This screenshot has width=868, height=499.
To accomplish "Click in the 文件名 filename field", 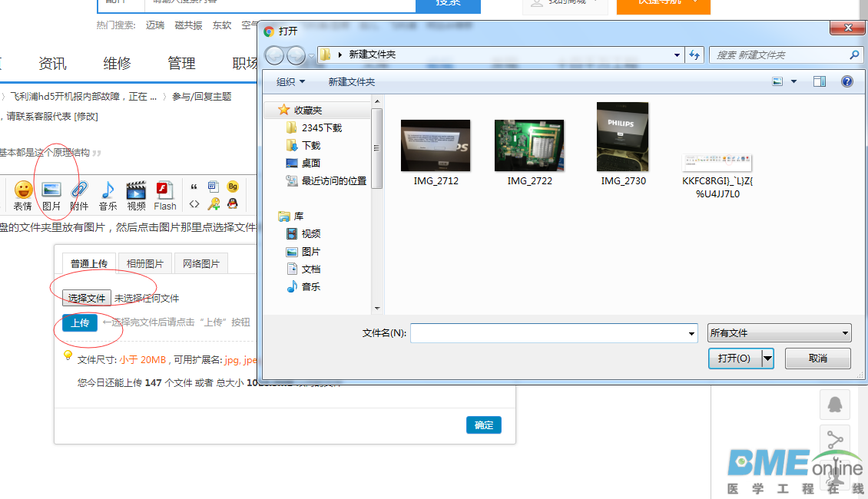I will point(549,332).
